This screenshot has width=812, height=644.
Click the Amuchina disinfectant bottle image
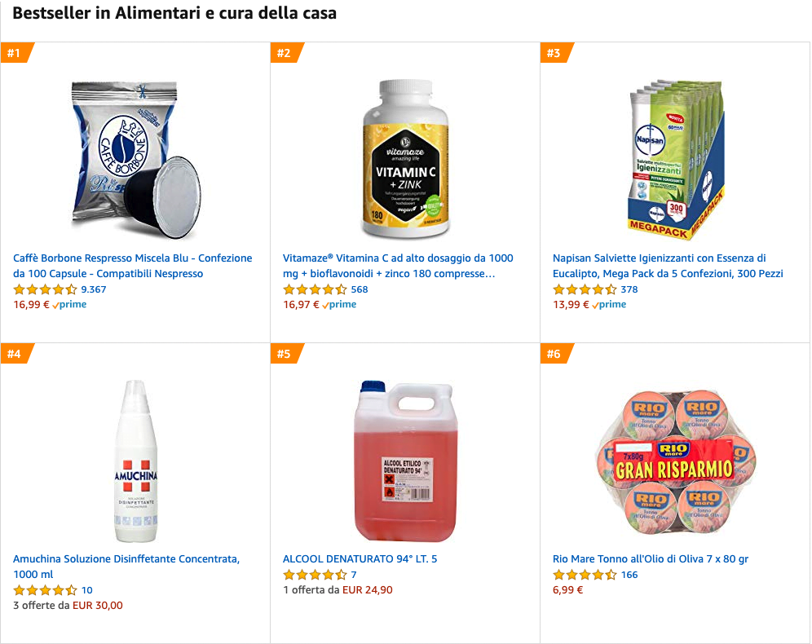[135, 461]
